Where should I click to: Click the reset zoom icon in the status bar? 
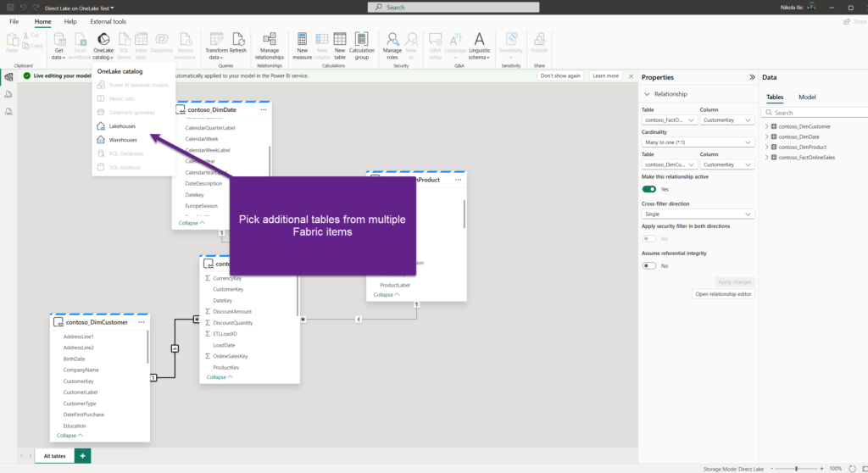[852, 469]
